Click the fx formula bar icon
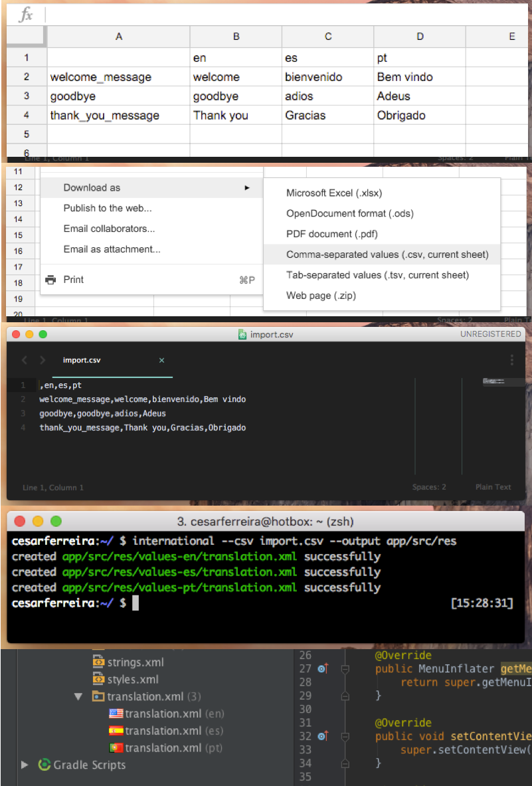Screen dimensions: 532x786 point(26,15)
